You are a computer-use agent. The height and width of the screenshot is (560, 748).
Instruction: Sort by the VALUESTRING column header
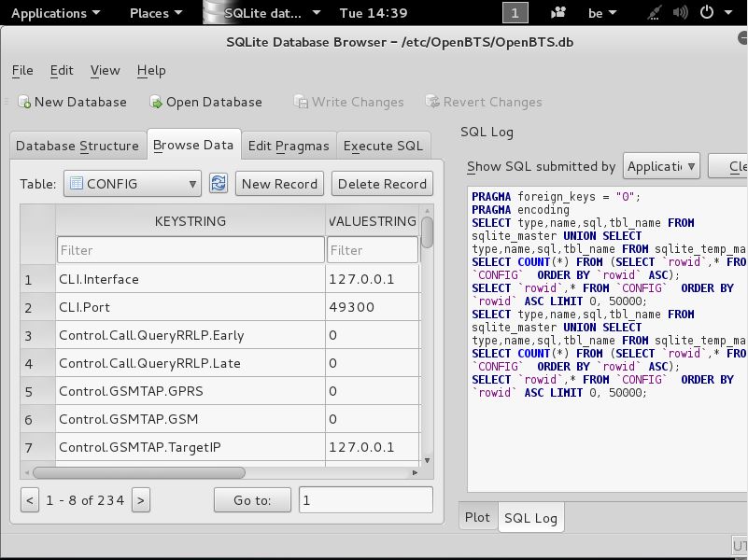(x=373, y=221)
